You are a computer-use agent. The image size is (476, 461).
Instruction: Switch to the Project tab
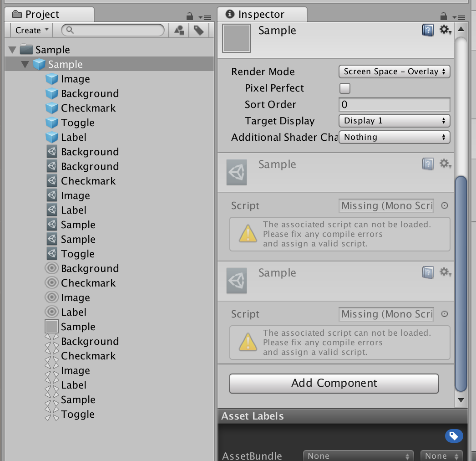[49, 14]
